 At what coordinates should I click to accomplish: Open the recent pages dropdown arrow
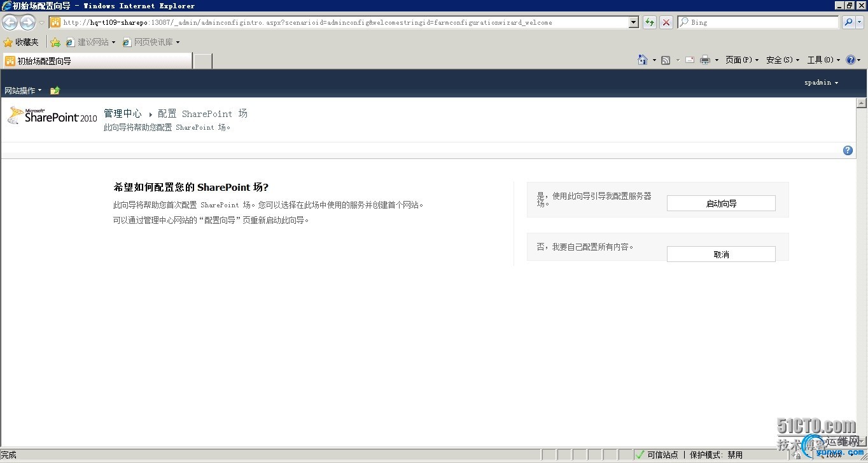click(41, 22)
